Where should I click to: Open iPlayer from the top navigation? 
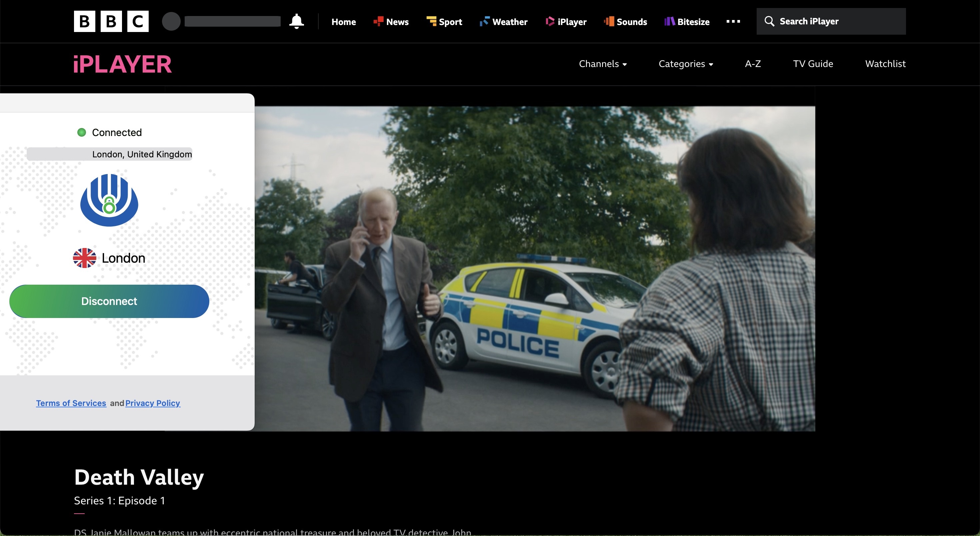[x=566, y=22]
